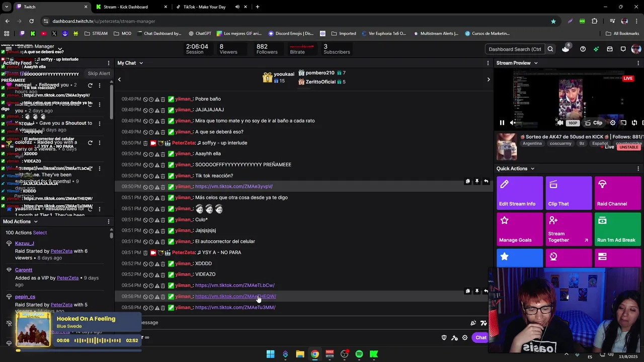Open All Bookmarks folder
The image size is (644, 362).
click(x=622, y=34)
